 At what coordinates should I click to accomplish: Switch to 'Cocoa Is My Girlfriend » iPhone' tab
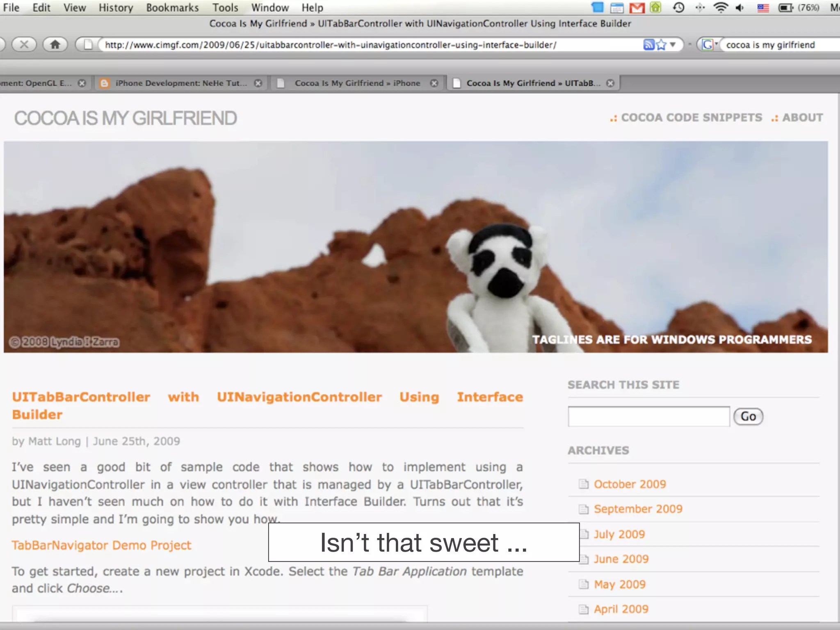(x=357, y=83)
